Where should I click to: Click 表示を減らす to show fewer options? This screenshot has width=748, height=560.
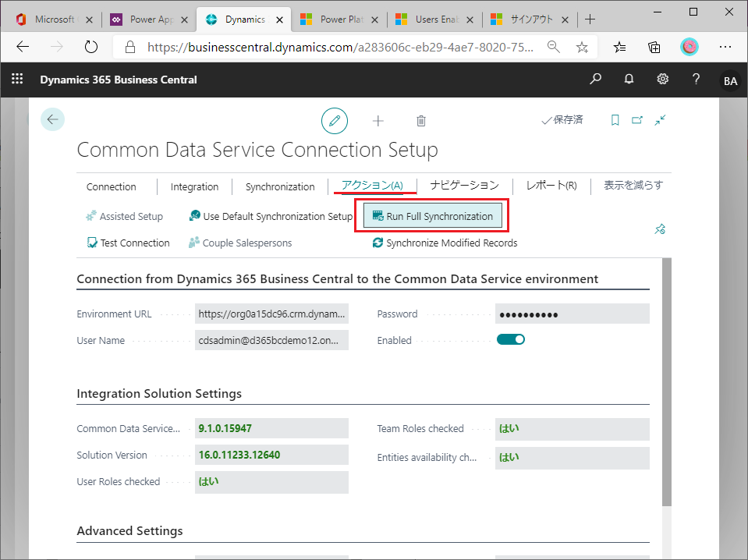pos(633,185)
